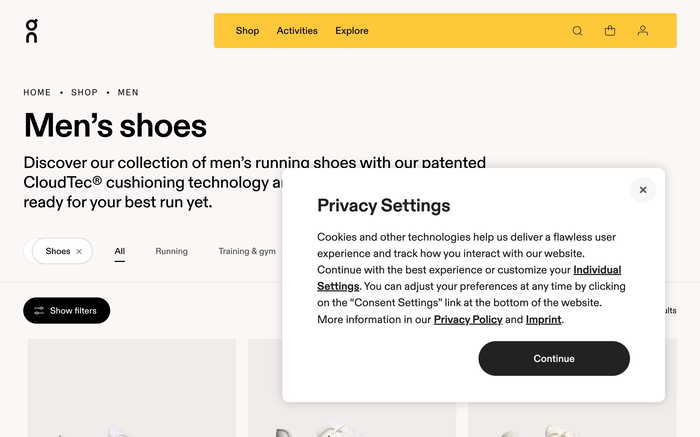The height and width of the screenshot is (437, 700).
Task: Click the On logo icon
Action: point(32,31)
